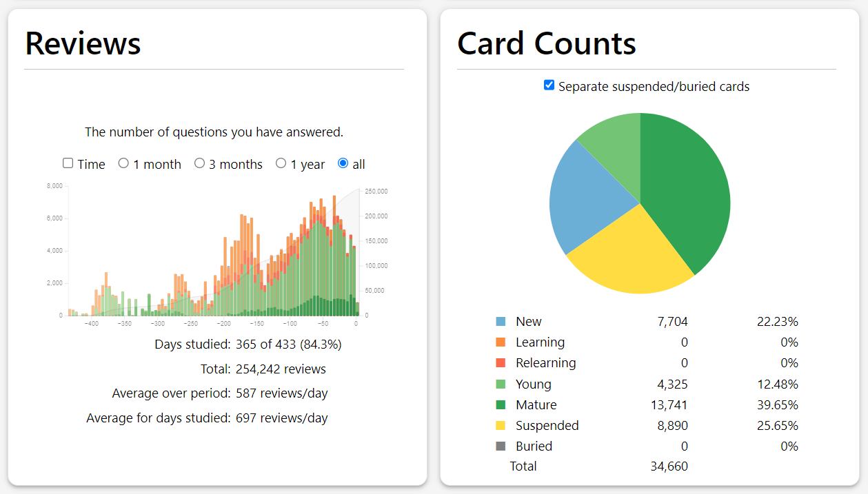The image size is (868, 494).
Task: Click the Mature legend dark green swatch
Action: [x=501, y=404]
